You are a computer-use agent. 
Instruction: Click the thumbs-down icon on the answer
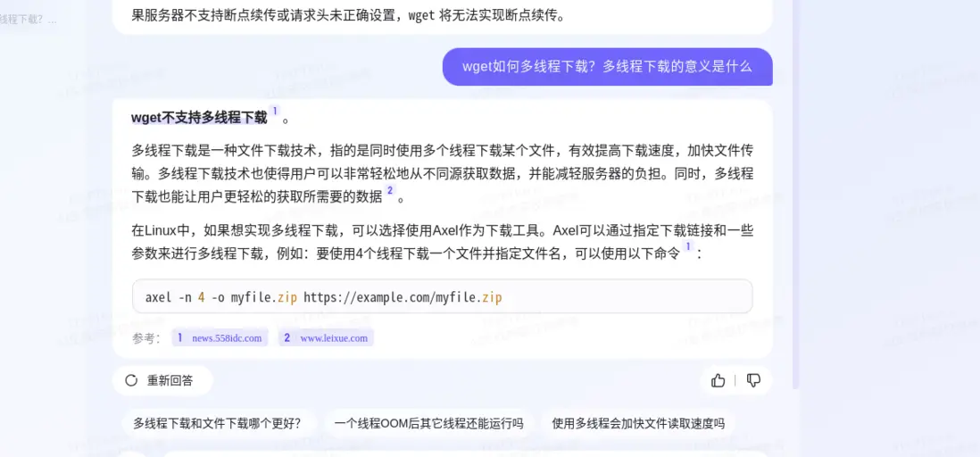coord(754,380)
